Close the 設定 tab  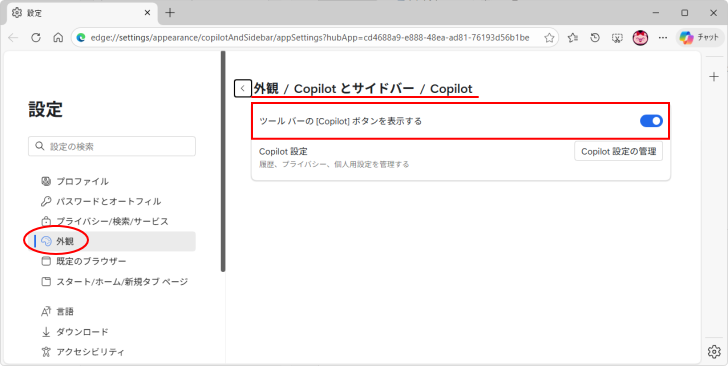point(147,13)
